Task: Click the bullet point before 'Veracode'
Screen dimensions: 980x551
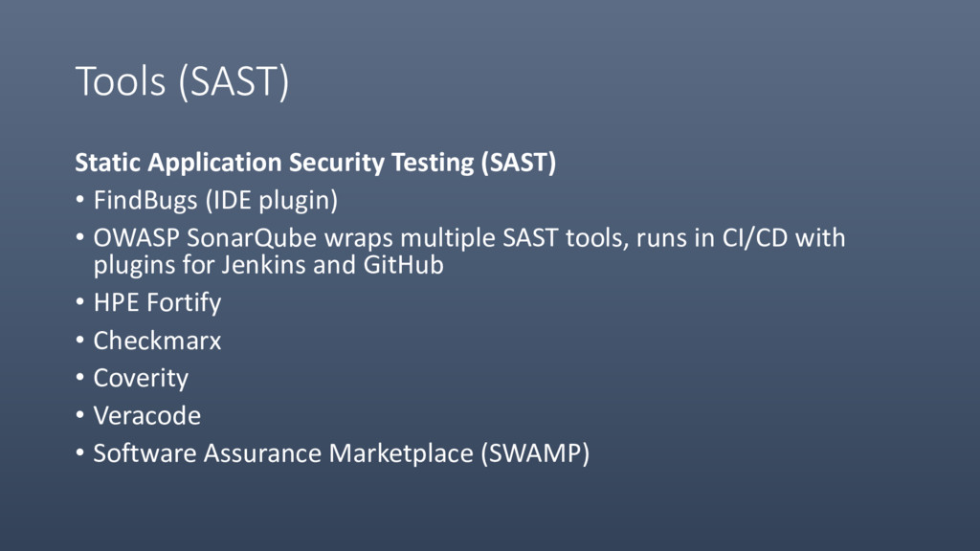Action: [80, 415]
